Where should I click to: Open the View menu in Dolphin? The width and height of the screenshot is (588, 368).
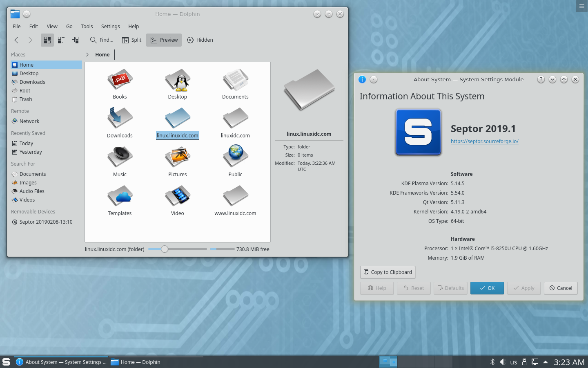click(52, 27)
